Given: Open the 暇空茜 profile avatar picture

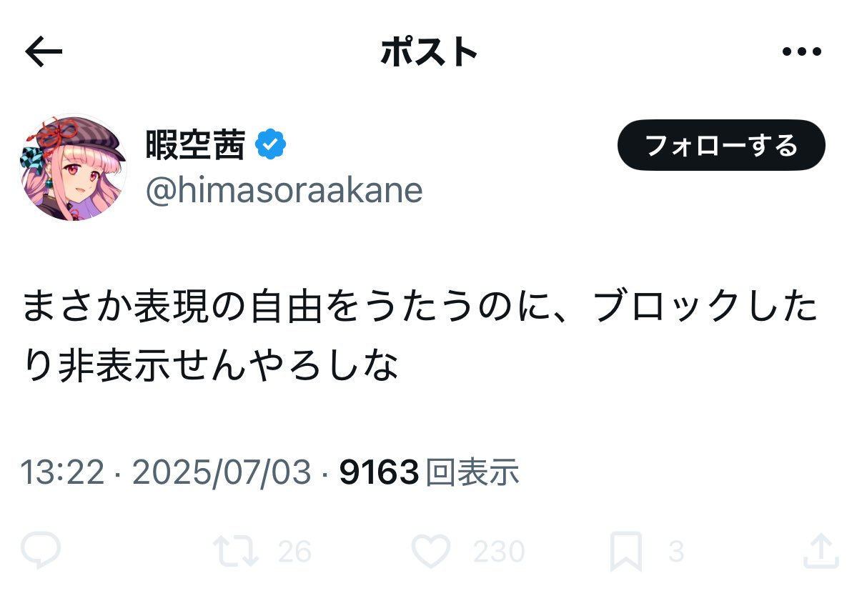Looking at the screenshot, I should pos(73,167).
